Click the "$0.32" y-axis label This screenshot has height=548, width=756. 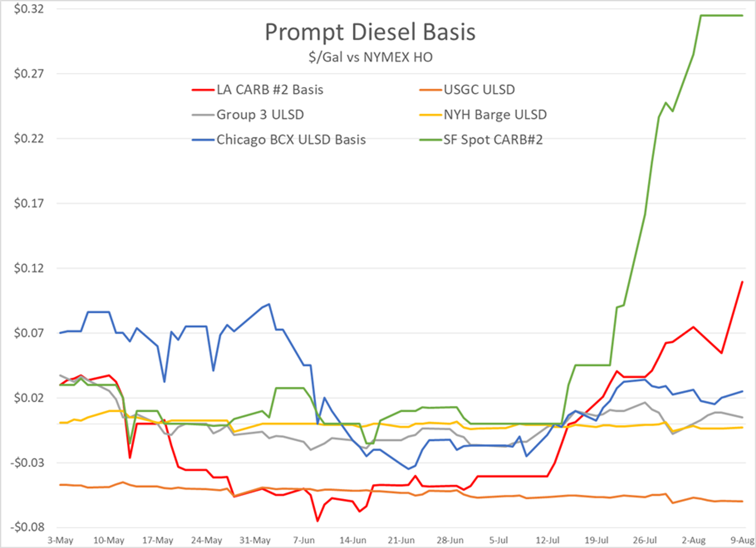tap(29, 9)
